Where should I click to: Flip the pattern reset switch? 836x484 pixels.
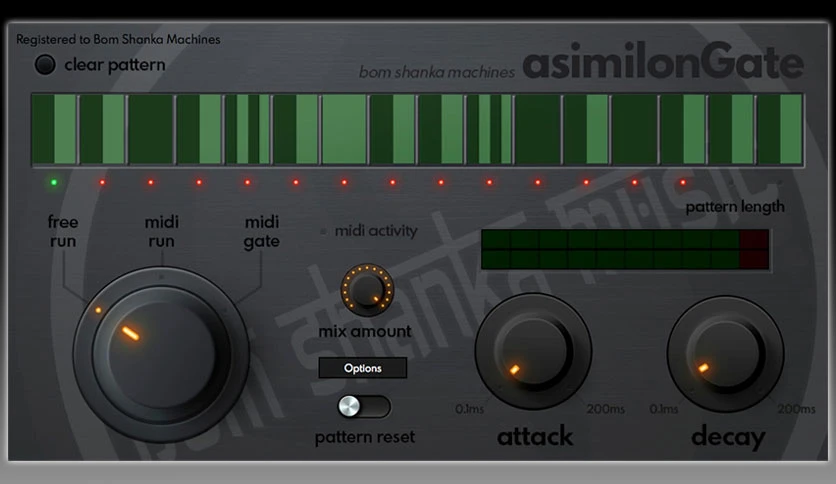364,407
